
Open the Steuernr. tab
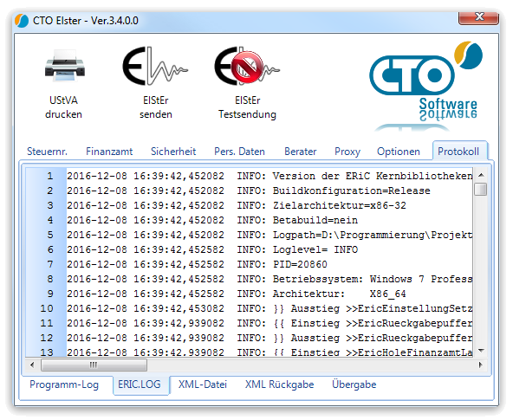pos(47,152)
